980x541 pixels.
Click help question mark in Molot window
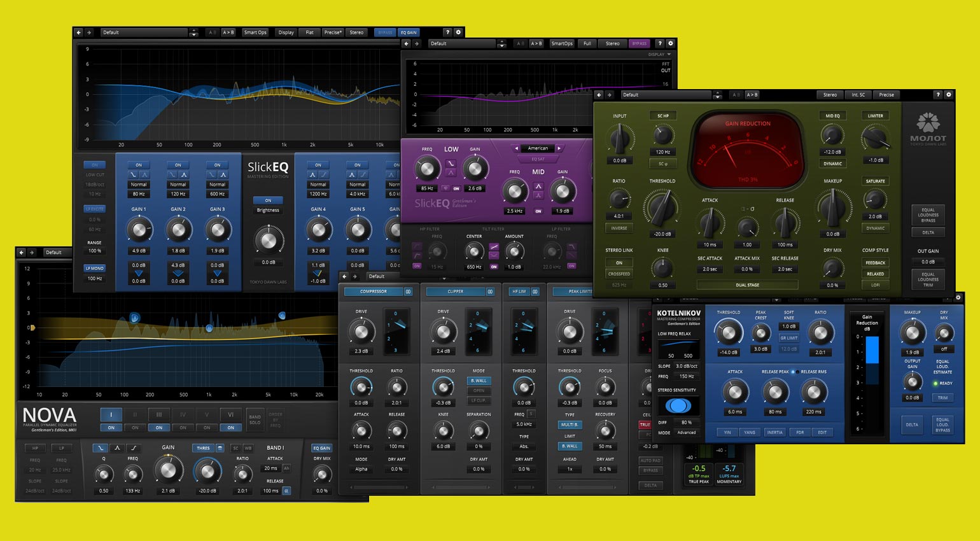pos(937,94)
